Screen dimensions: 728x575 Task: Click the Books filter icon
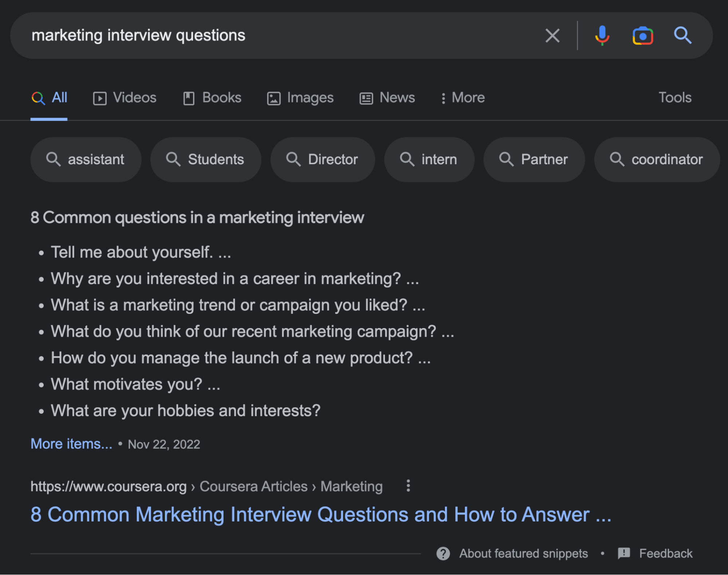pos(189,98)
